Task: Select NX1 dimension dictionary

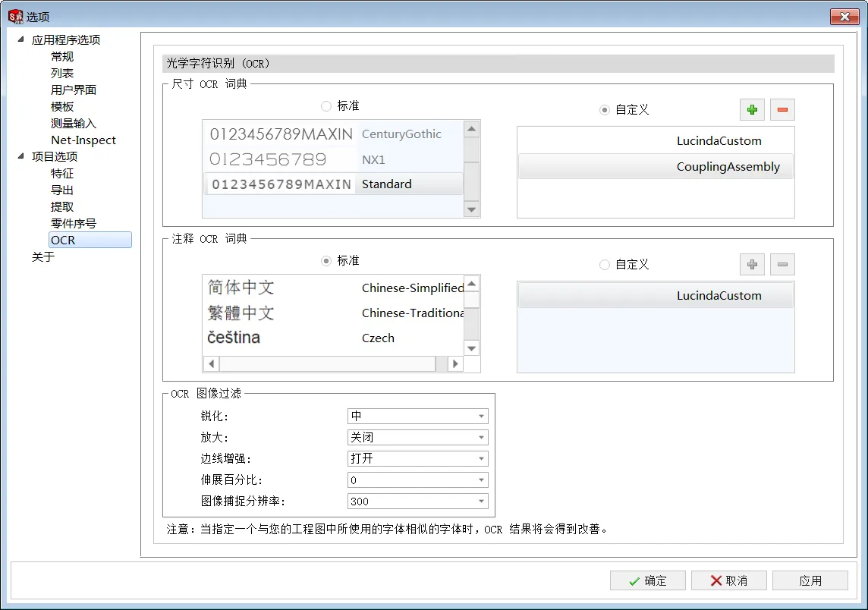Action: tap(333, 159)
